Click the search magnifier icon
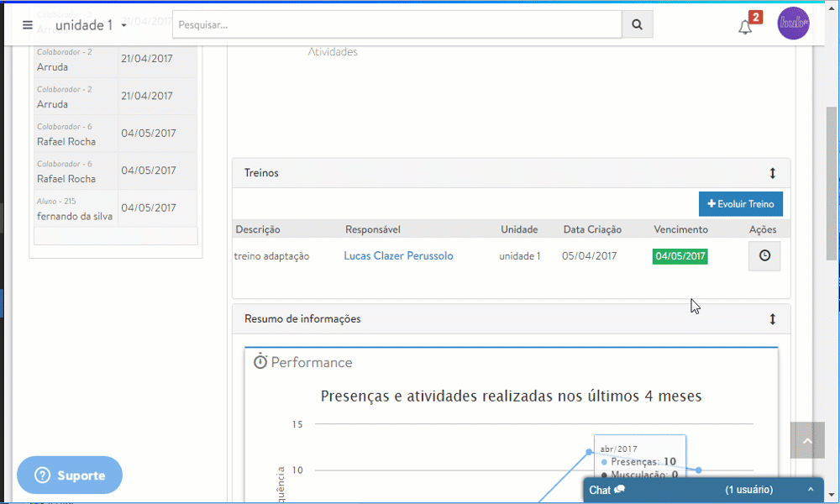Image resolution: width=840 pixels, height=504 pixels. tap(637, 24)
